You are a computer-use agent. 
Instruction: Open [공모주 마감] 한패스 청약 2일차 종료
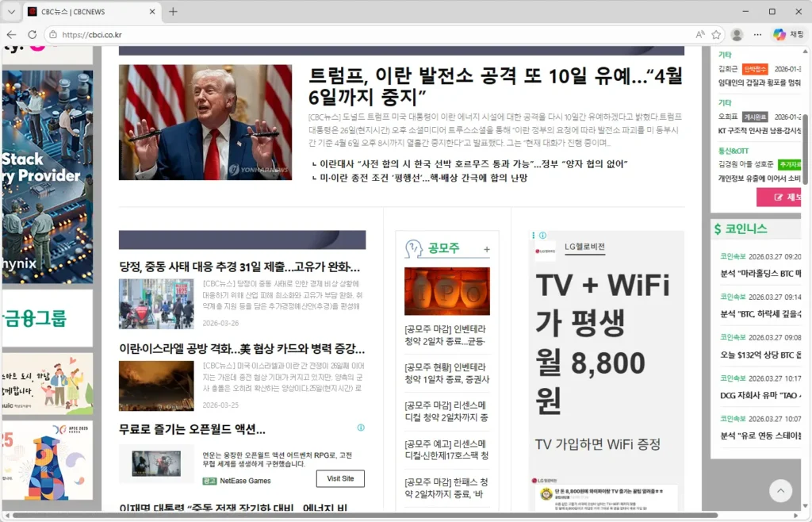click(446, 489)
